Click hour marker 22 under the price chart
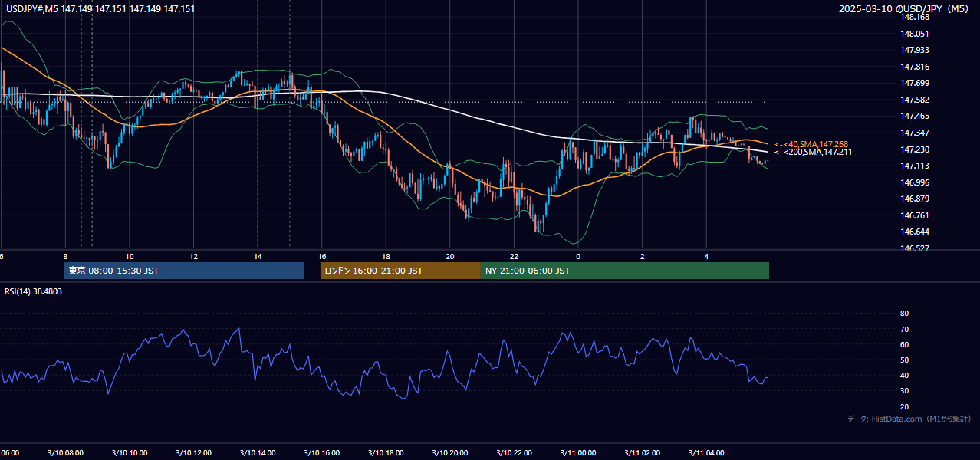Image resolution: width=980 pixels, height=460 pixels. 515,257
